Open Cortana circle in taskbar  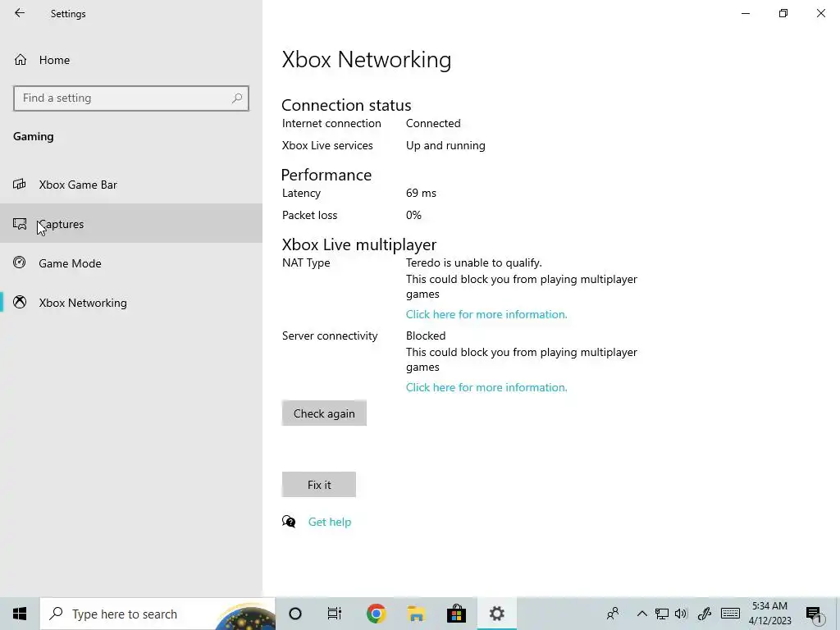click(x=295, y=614)
